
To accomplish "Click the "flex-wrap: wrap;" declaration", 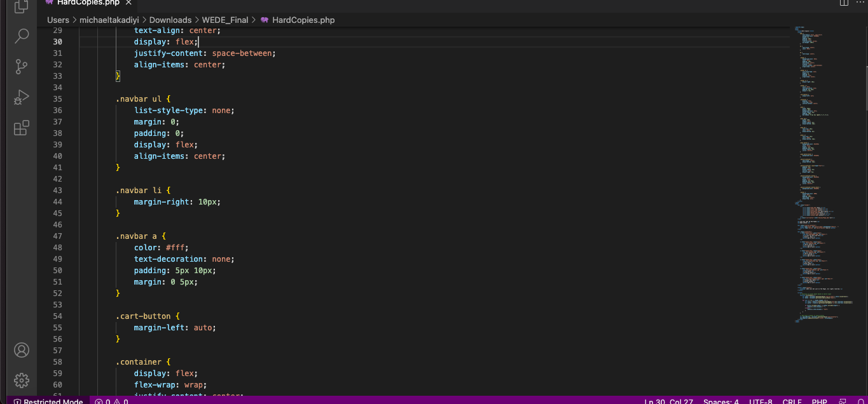I will [170, 385].
